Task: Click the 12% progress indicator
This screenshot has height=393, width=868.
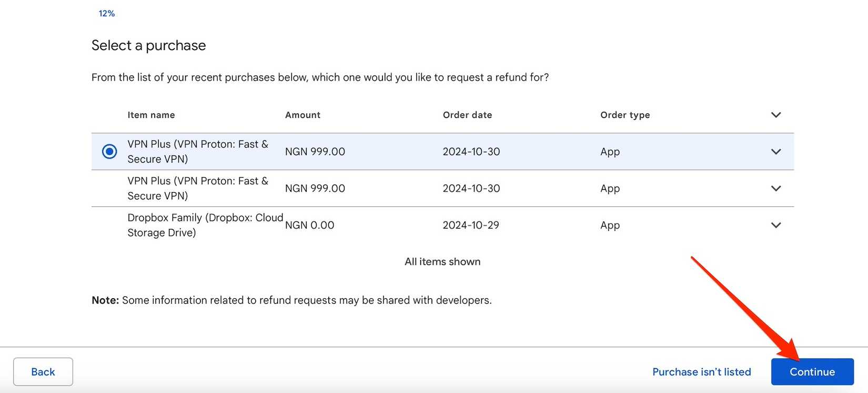Action: [x=107, y=14]
